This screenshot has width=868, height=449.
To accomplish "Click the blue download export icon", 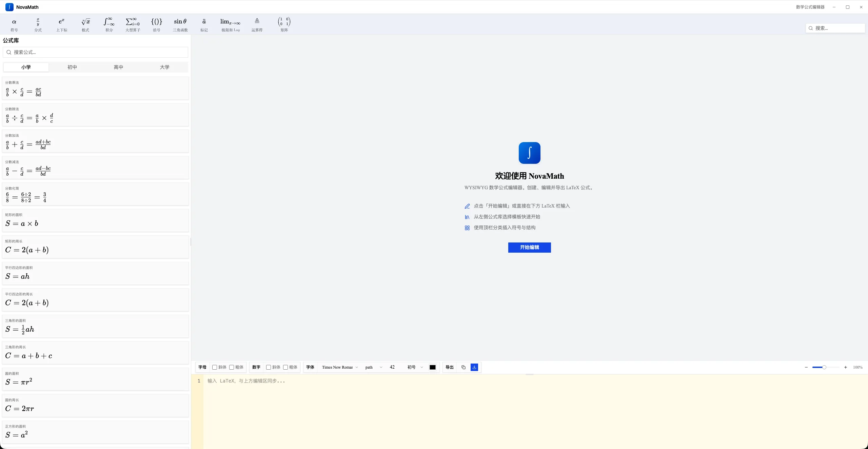I will pyautogui.click(x=474, y=367).
